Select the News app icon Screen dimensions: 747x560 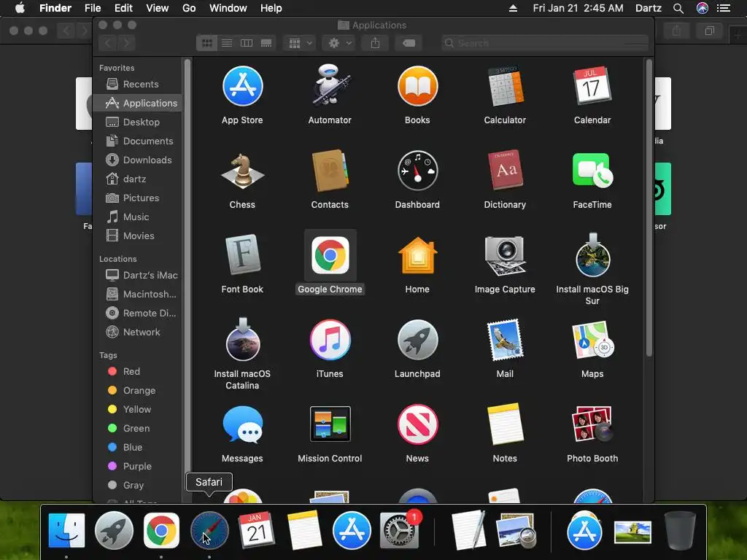click(417, 424)
